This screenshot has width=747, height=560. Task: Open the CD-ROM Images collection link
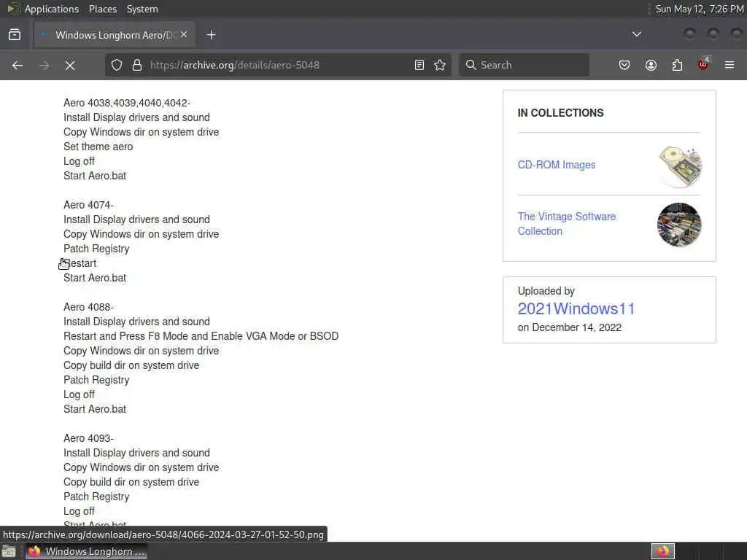click(x=557, y=165)
